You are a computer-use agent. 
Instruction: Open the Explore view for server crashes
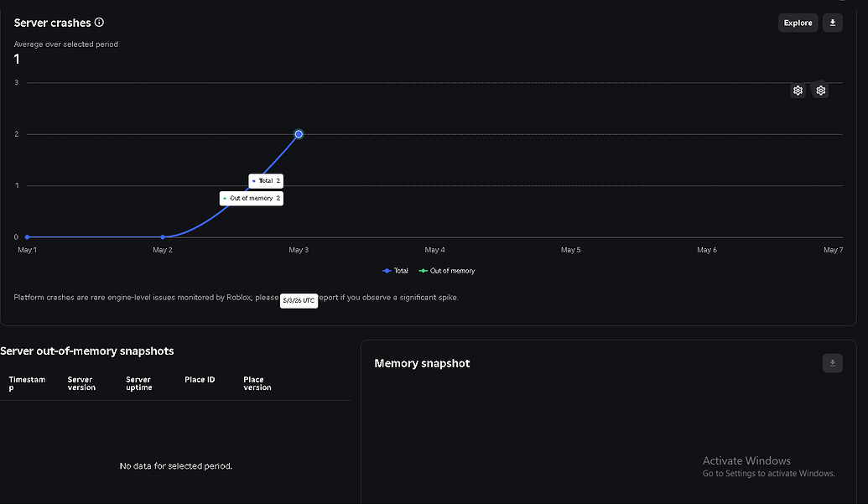tap(798, 23)
